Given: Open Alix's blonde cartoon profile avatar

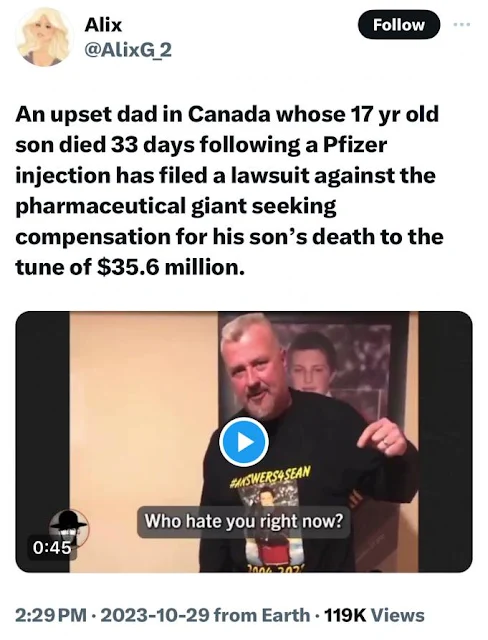Looking at the screenshot, I should pyautogui.click(x=44, y=37).
